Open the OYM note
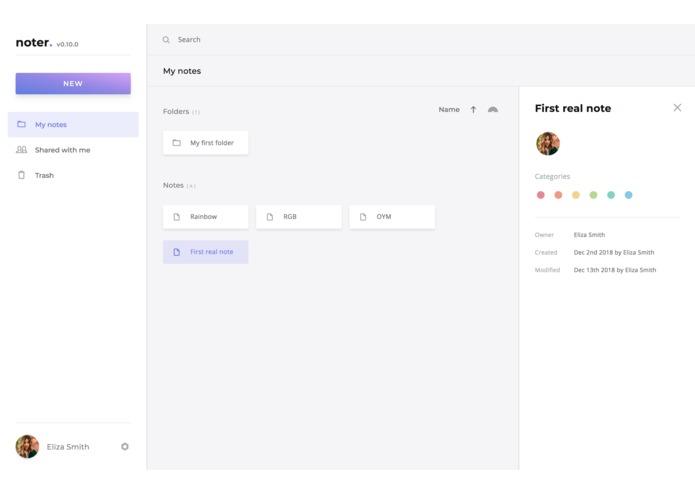The image size is (695, 494). [x=392, y=217]
